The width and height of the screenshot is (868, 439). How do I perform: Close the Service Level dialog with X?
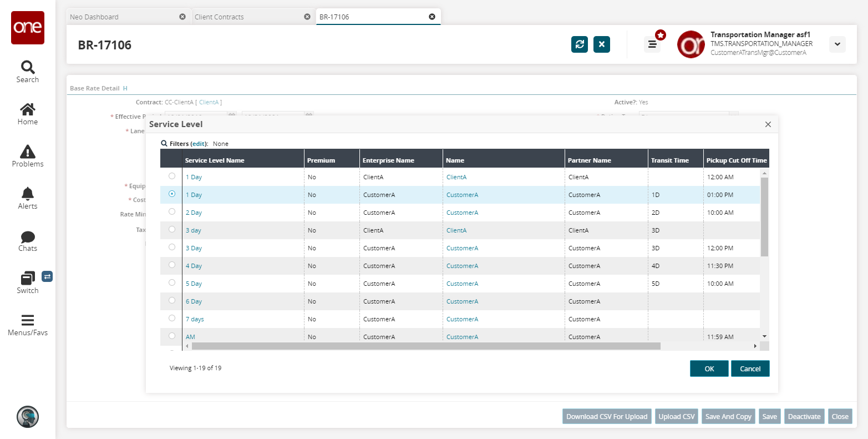coord(768,124)
